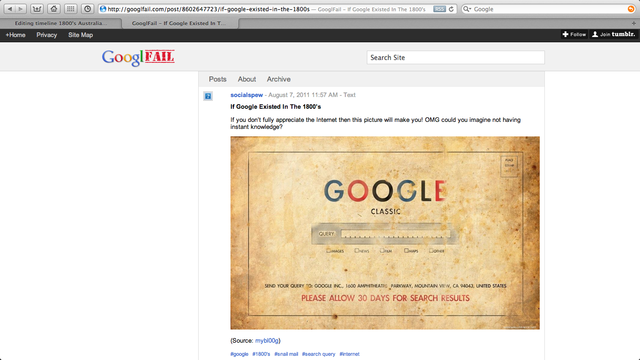
Task: Go back with the browser back arrow
Action: tap(10, 9)
